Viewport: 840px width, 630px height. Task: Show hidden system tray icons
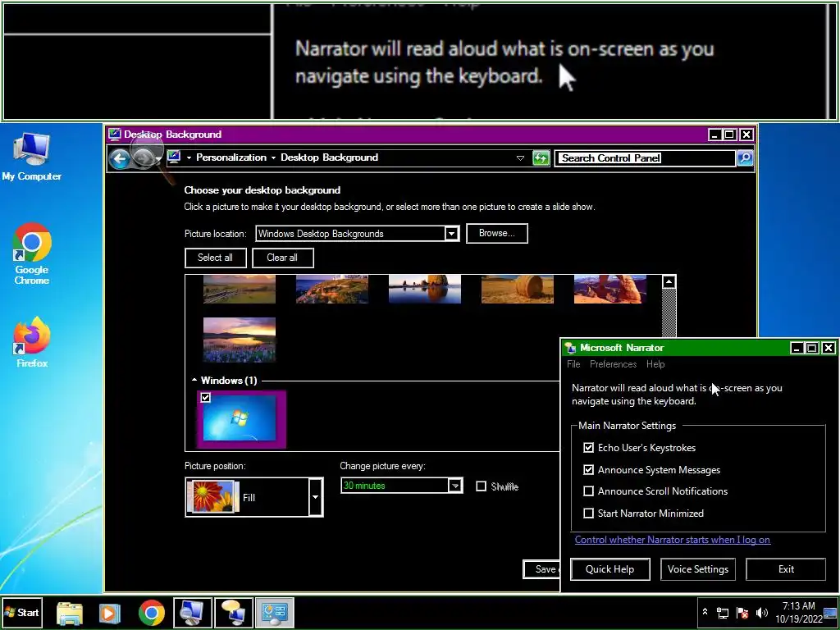pyautogui.click(x=705, y=612)
